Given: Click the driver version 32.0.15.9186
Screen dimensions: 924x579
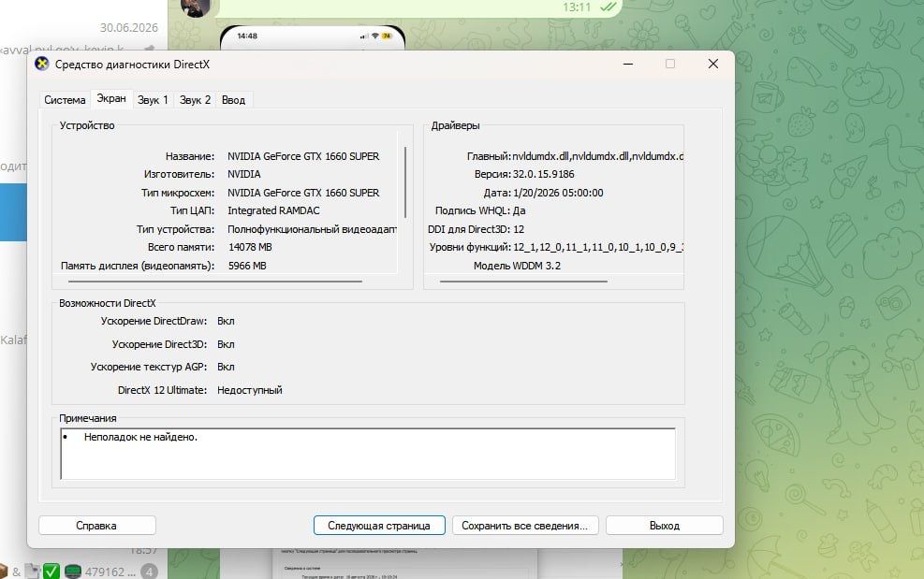Looking at the screenshot, I should (x=543, y=174).
